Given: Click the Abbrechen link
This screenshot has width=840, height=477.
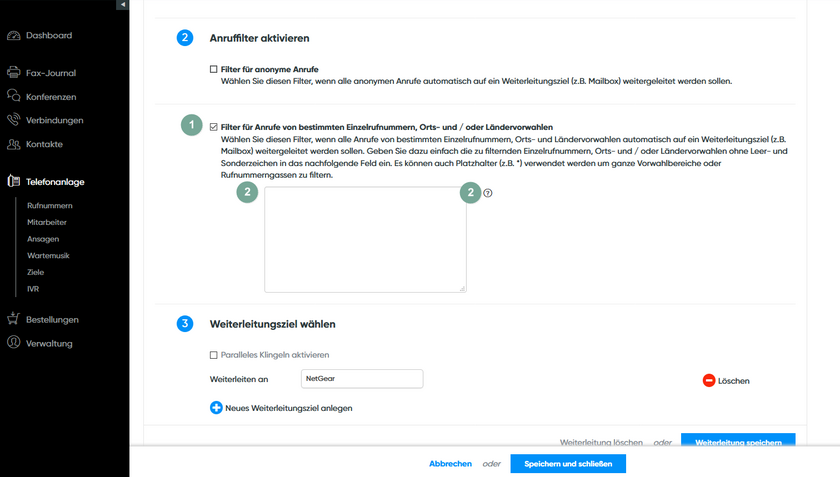Looking at the screenshot, I should coord(450,464).
